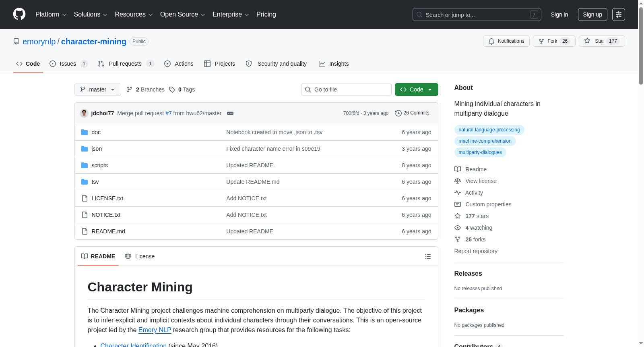The image size is (644, 347).
Task: Fork the repository
Action: [554, 41]
